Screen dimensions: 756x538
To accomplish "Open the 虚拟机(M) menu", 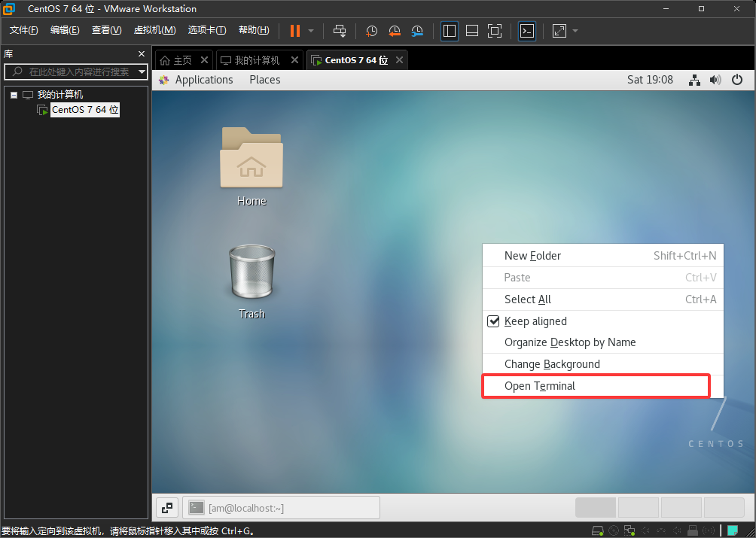I will [154, 30].
